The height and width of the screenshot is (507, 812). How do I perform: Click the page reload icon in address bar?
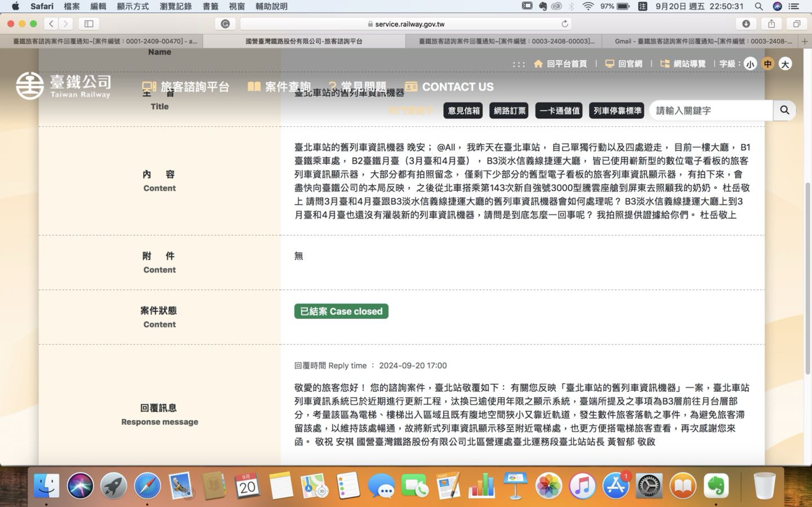565,24
